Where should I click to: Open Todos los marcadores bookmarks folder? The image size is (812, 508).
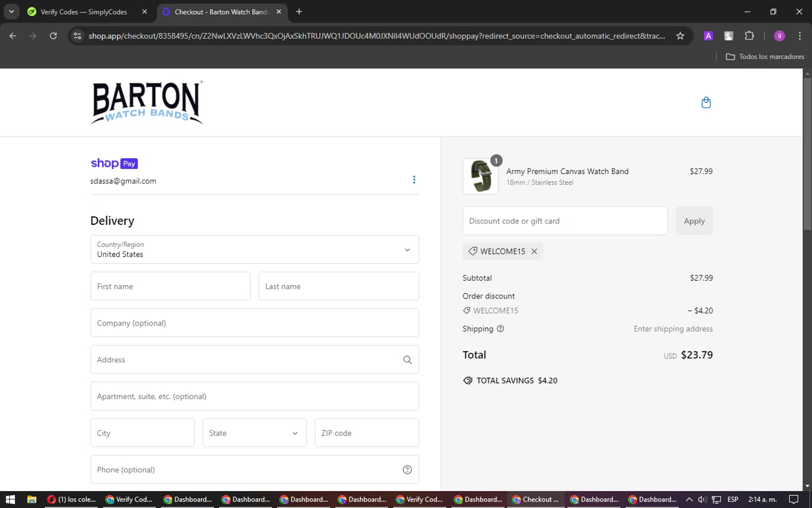[765, 56]
